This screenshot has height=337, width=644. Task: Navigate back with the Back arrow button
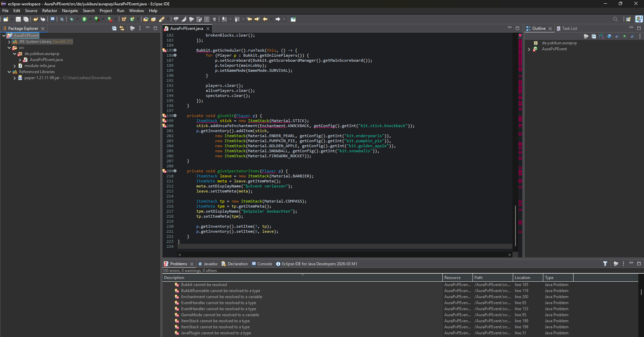coord(265,19)
